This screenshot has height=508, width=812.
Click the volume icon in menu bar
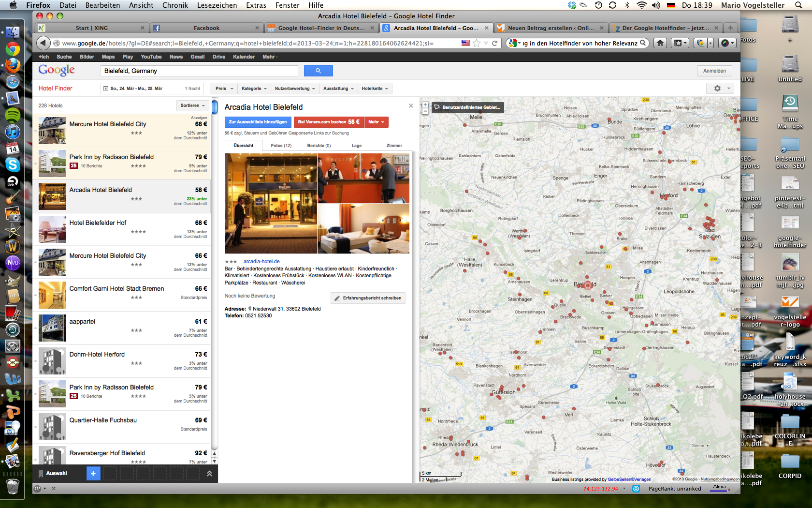pyautogui.click(x=656, y=5)
